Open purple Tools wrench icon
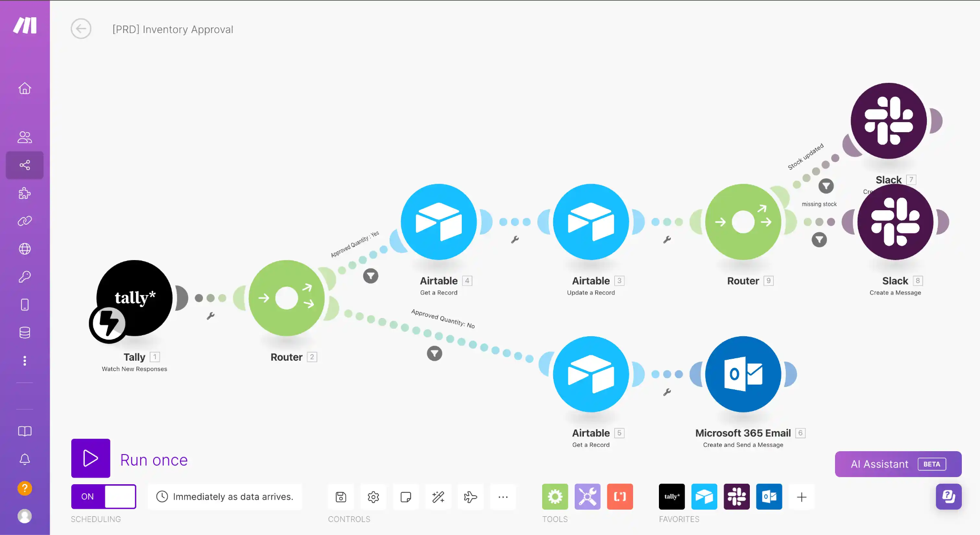Image resolution: width=980 pixels, height=535 pixels. click(x=588, y=497)
